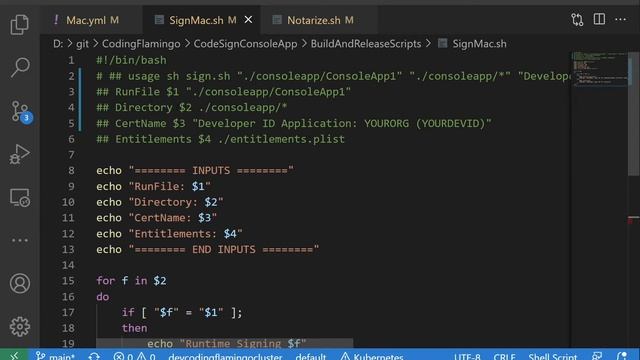The width and height of the screenshot is (640, 360).
Task: Click the echo "Directory: $2" line
Action: point(160,202)
